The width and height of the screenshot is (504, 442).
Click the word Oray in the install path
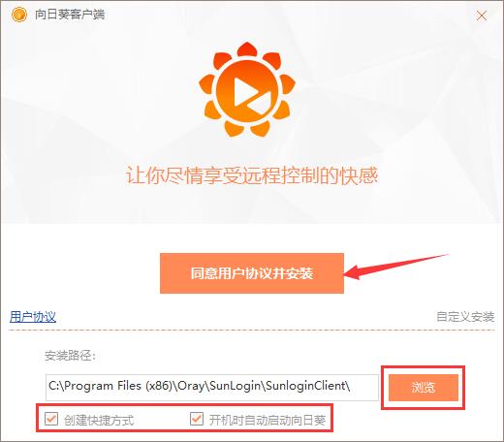[191, 386]
